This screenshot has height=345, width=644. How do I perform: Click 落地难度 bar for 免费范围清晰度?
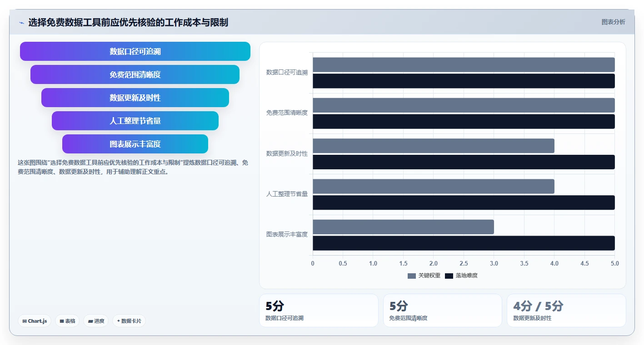[x=464, y=121]
